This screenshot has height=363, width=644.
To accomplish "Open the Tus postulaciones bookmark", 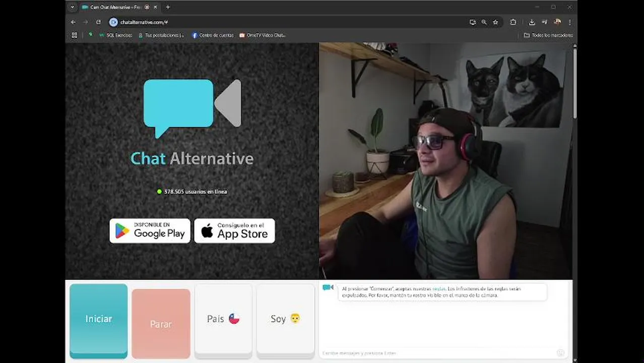I will click(x=161, y=35).
